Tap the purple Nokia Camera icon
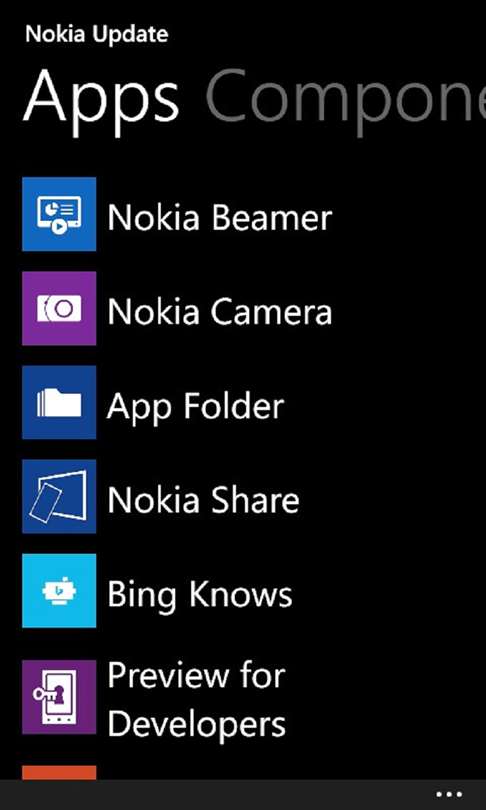 click(59, 308)
